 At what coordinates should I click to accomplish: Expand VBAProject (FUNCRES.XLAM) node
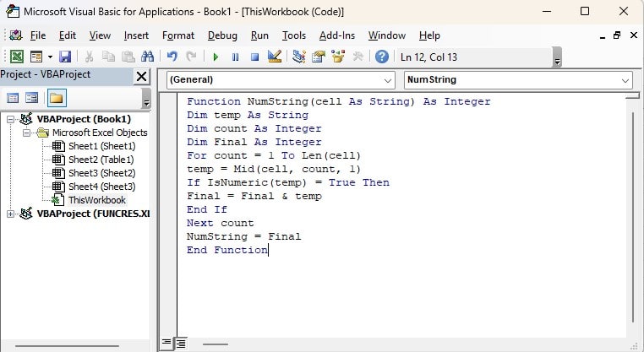pyautogui.click(x=10, y=214)
